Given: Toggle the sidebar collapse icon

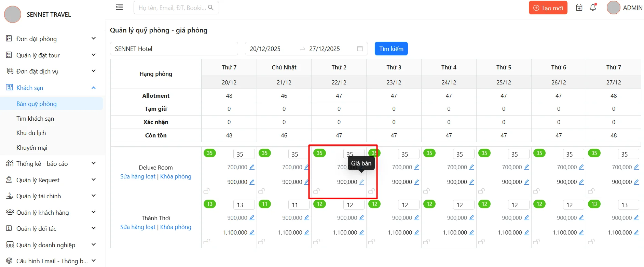Looking at the screenshot, I should tap(119, 7).
